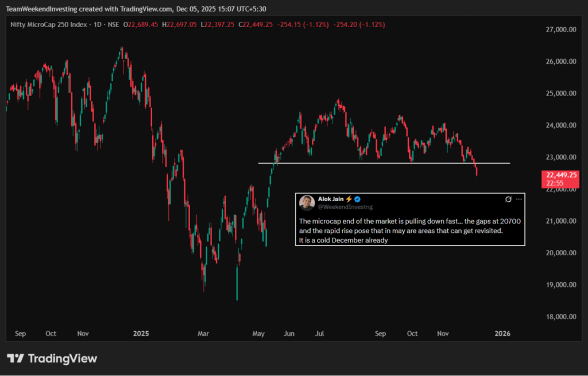Click the 27,000.00 price scale label
Image resolution: width=588 pixels, height=376 pixels.
559,29
